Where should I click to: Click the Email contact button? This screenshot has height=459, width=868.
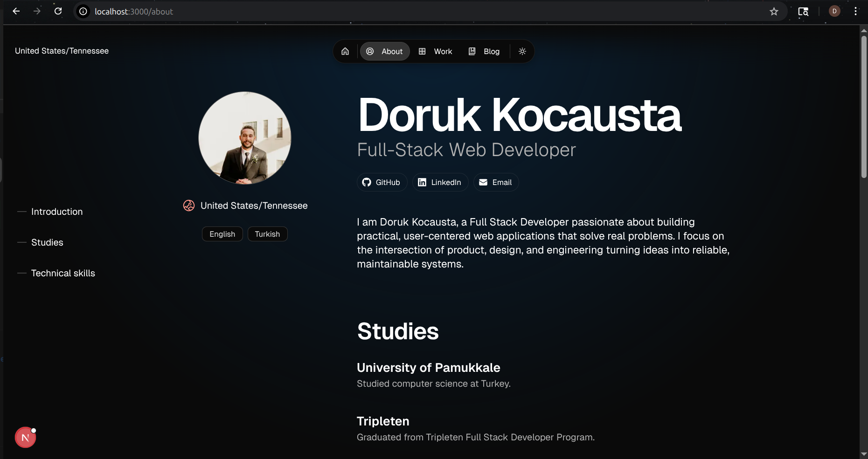click(496, 182)
